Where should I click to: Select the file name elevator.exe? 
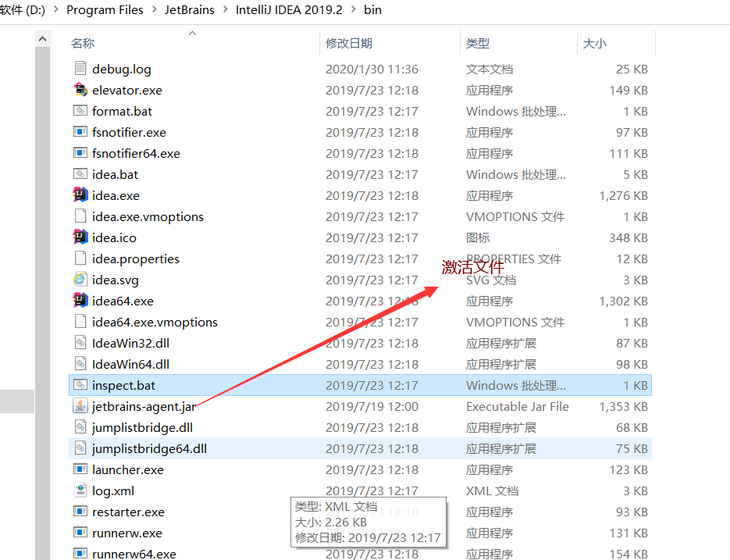(x=127, y=90)
